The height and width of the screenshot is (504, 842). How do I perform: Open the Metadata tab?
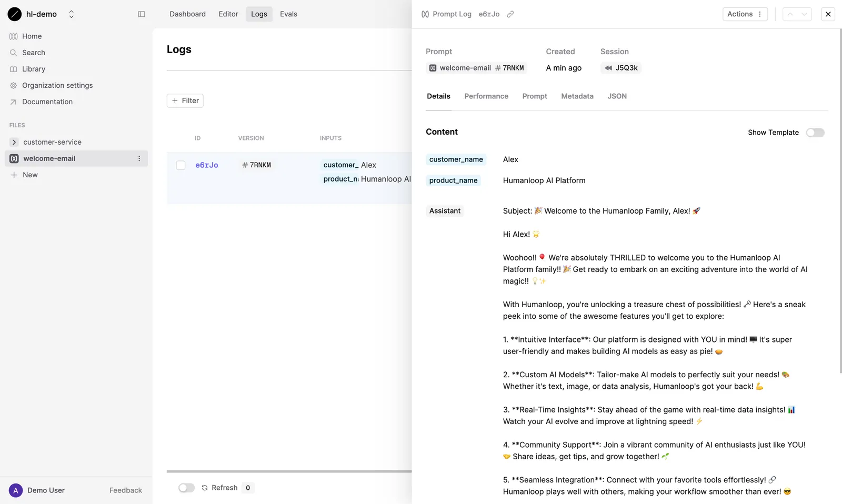pos(577,96)
